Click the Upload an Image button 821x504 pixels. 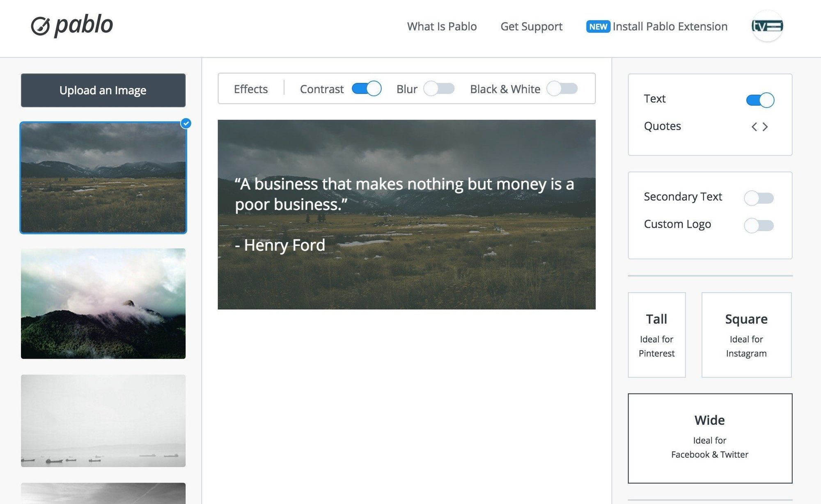[x=103, y=90]
